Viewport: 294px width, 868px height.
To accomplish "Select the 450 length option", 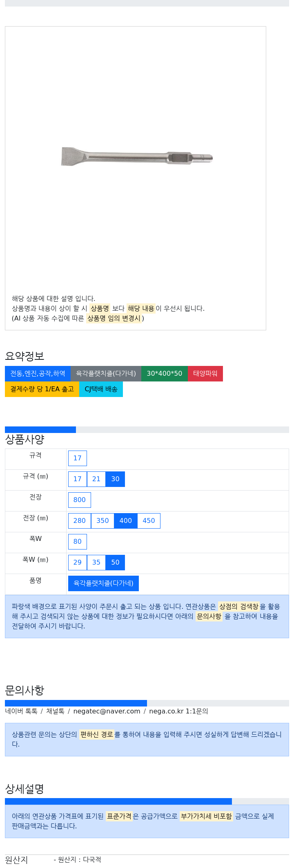I will [149, 520].
